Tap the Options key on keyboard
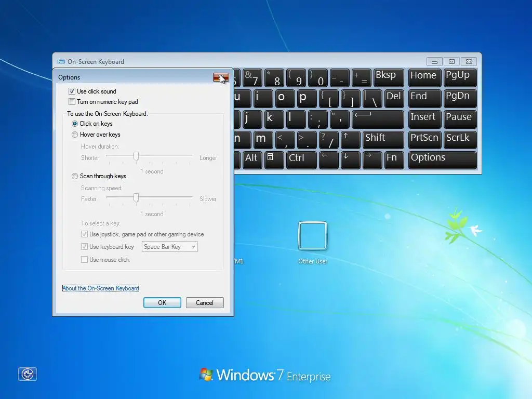The height and width of the screenshot is (399, 532). [443, 160]
